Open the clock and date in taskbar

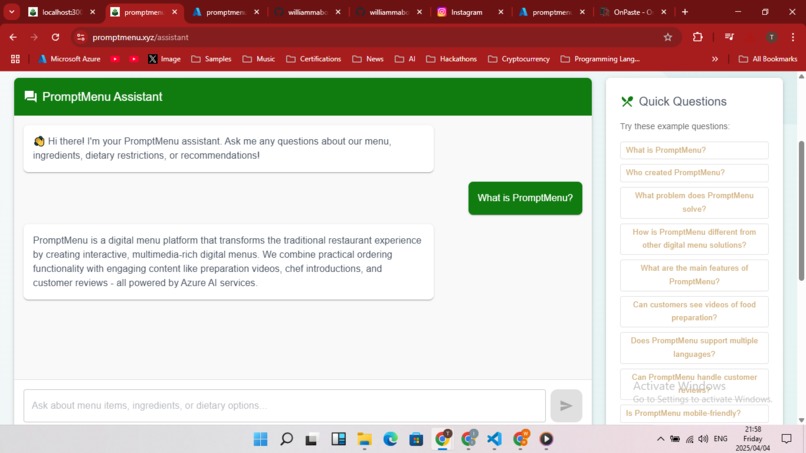(753, 439)
